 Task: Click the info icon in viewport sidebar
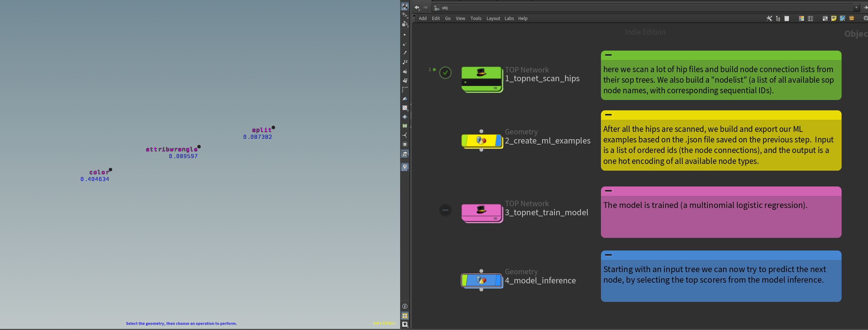[405, 306]
